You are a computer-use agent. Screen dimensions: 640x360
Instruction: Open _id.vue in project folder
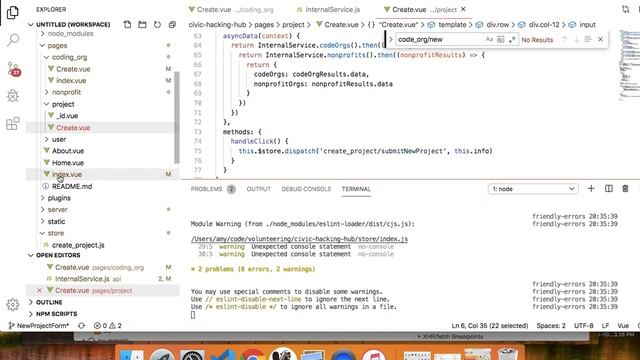pos(67,116)
